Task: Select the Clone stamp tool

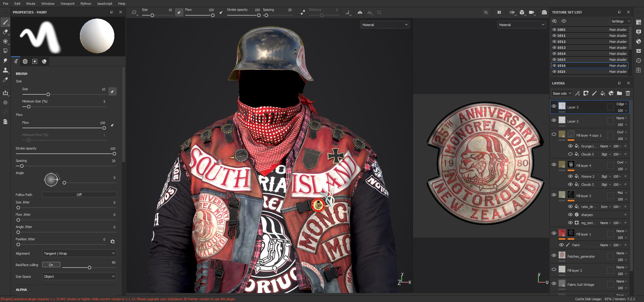Action: 5,70
